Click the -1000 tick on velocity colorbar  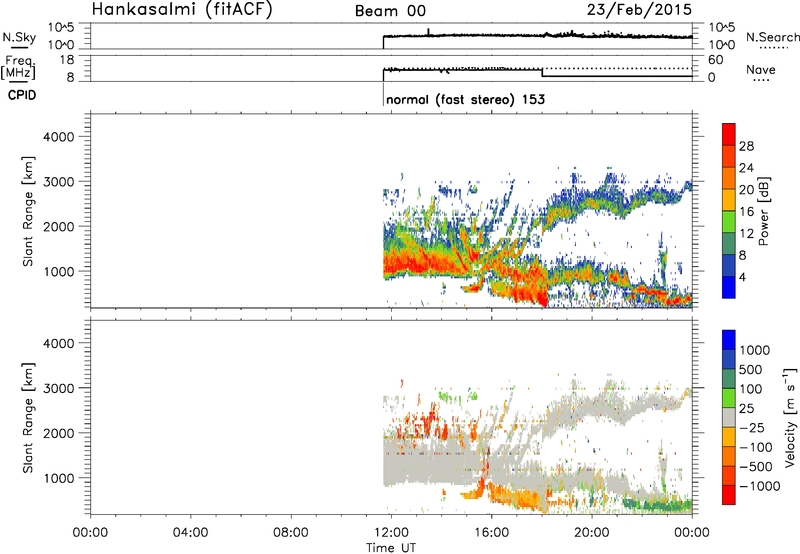[759, 486]
